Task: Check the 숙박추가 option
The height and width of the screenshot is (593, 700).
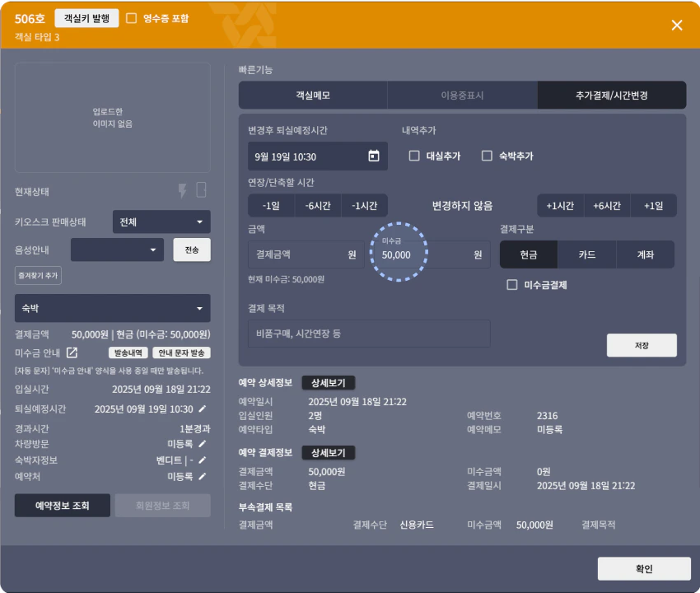Action: (487, 156)
